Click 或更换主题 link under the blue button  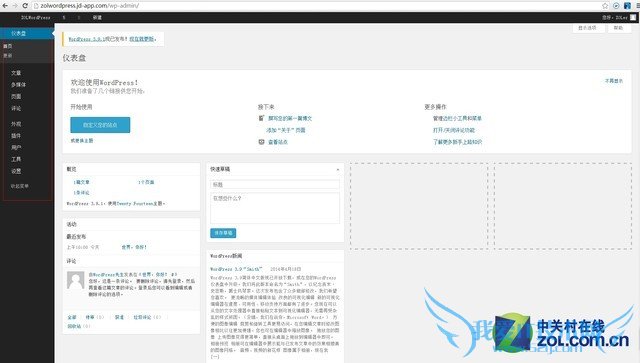click(82, 140)
